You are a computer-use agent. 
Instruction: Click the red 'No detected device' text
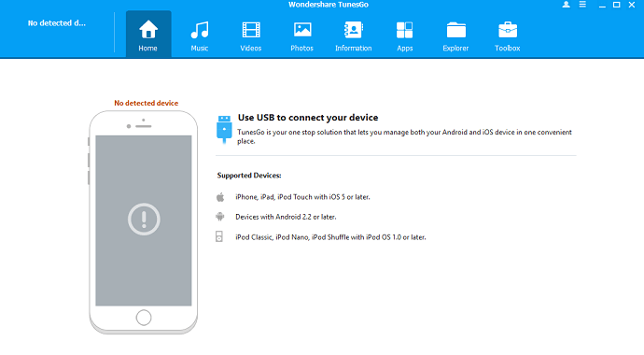click(147, 103)
